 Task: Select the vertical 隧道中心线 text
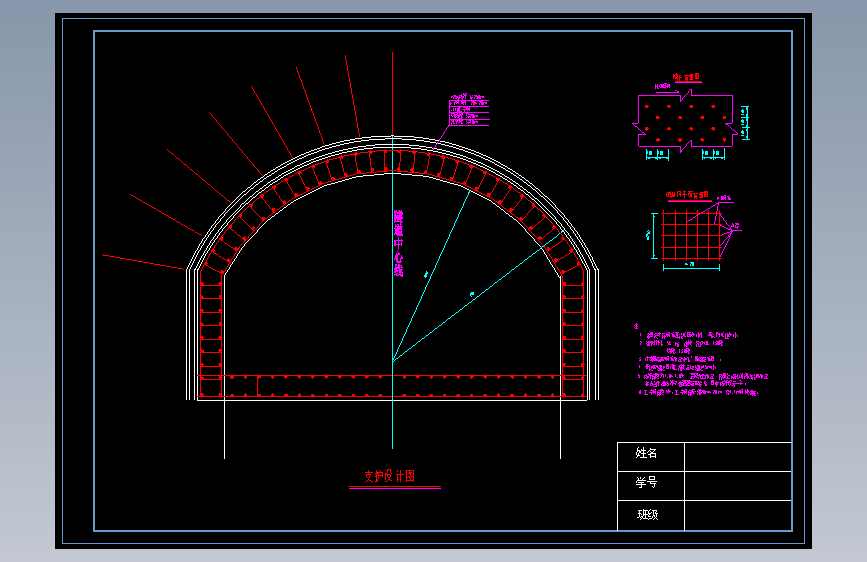point(398,243)
